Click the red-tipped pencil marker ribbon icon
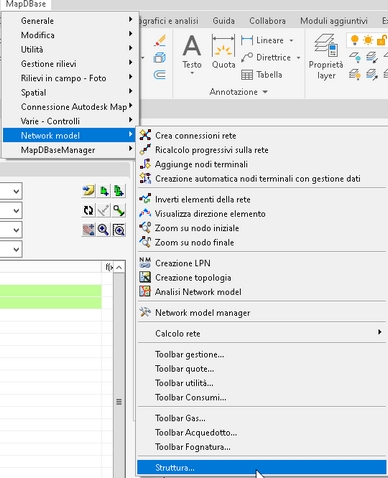Image resolution: width=388 pixels, height=478 pixels. tap(160, 41)
